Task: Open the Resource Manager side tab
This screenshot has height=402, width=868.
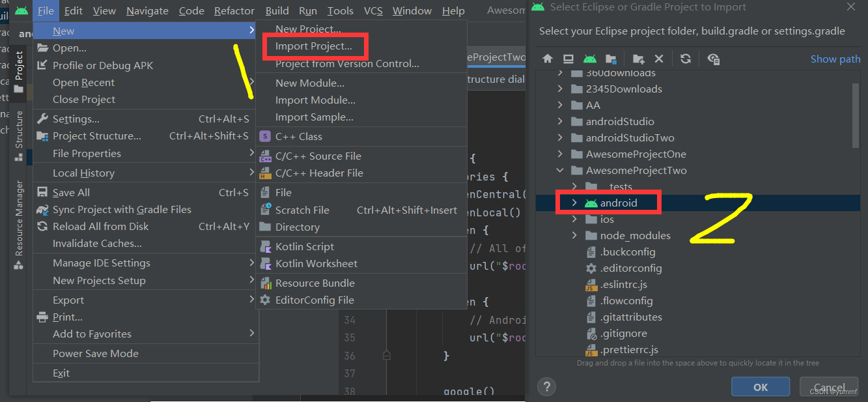Action: point(19,218)
